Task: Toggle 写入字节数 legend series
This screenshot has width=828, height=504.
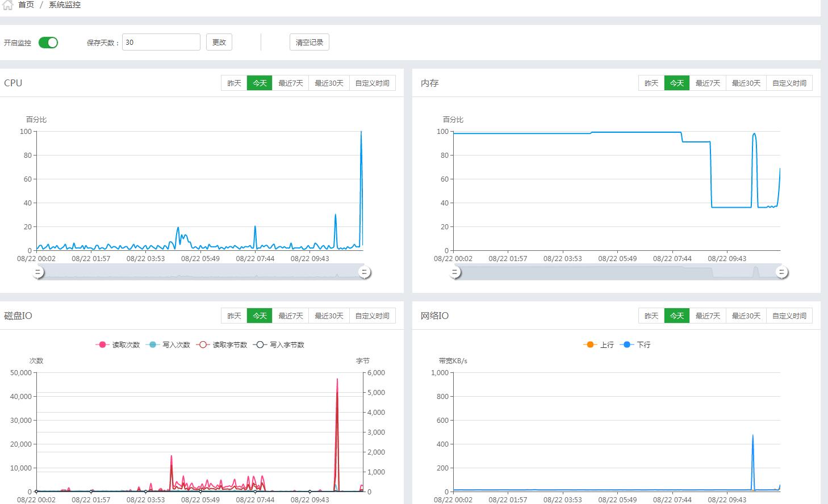Action: point(279,345)
